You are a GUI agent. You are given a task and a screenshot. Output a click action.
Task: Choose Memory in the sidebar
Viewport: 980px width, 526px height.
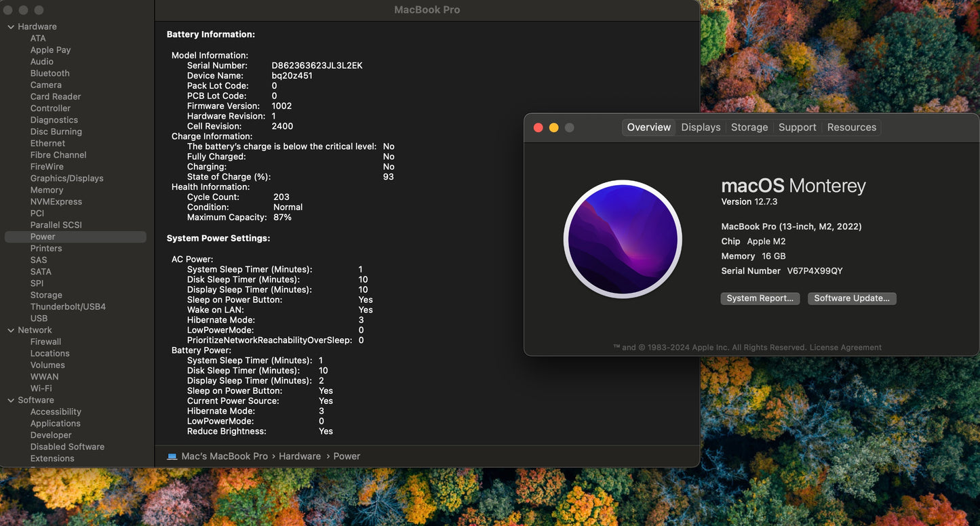tap(46, 190)
